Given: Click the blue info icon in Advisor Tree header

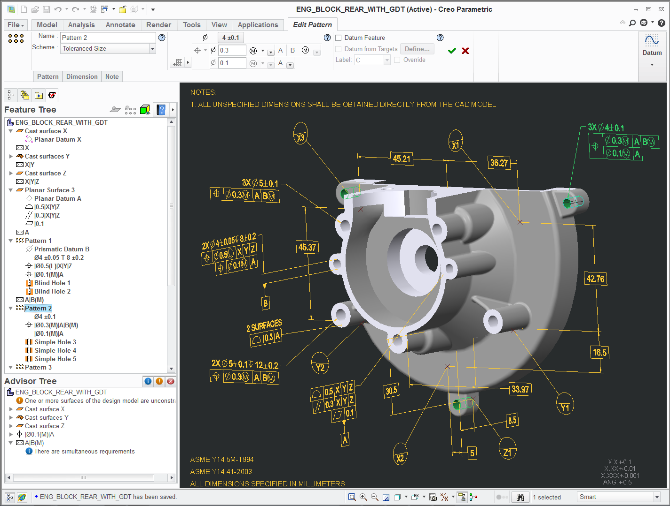Looking at the screenshot, I should point(147,381).
